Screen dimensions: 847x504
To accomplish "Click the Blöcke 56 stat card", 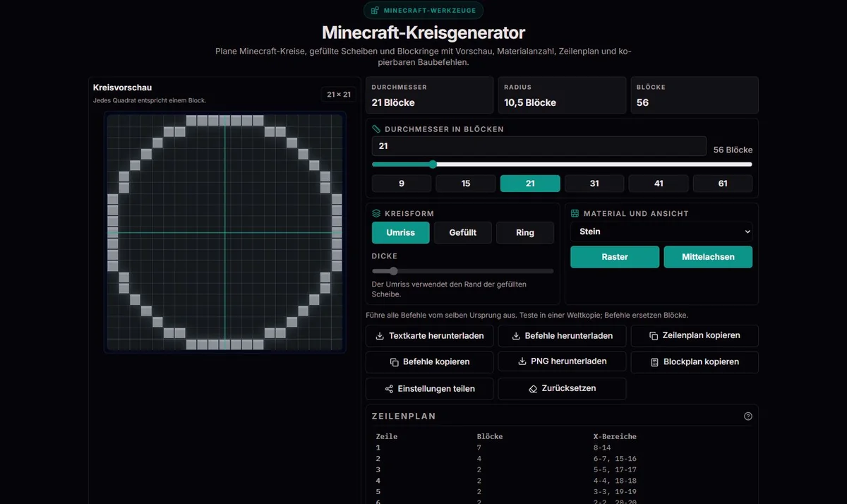I will 695,95.
